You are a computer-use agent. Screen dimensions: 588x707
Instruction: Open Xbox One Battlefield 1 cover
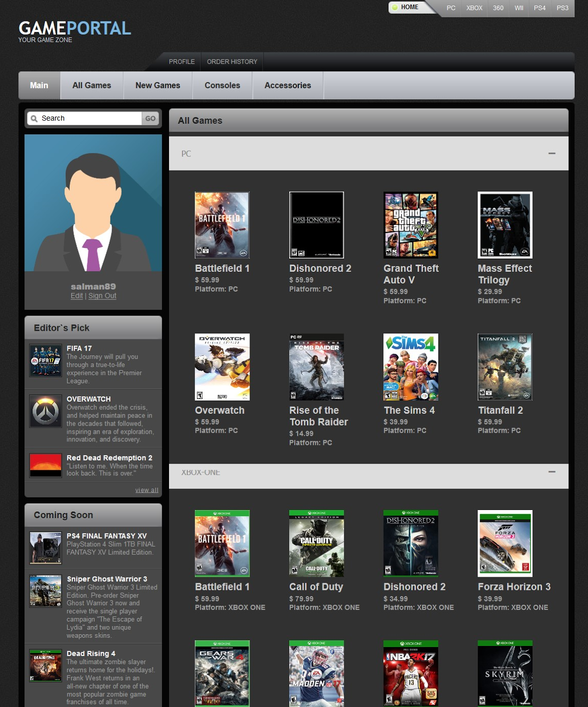[222, 543]
